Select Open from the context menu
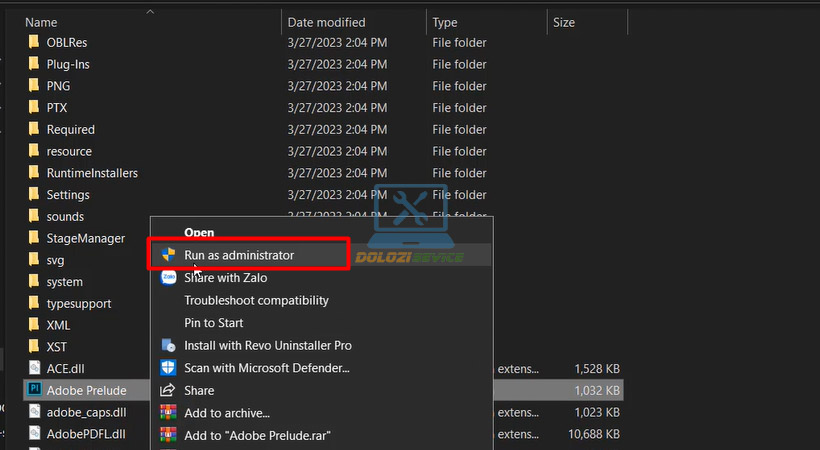This screenshot has width=820, height=450. [x=199, y=233]
